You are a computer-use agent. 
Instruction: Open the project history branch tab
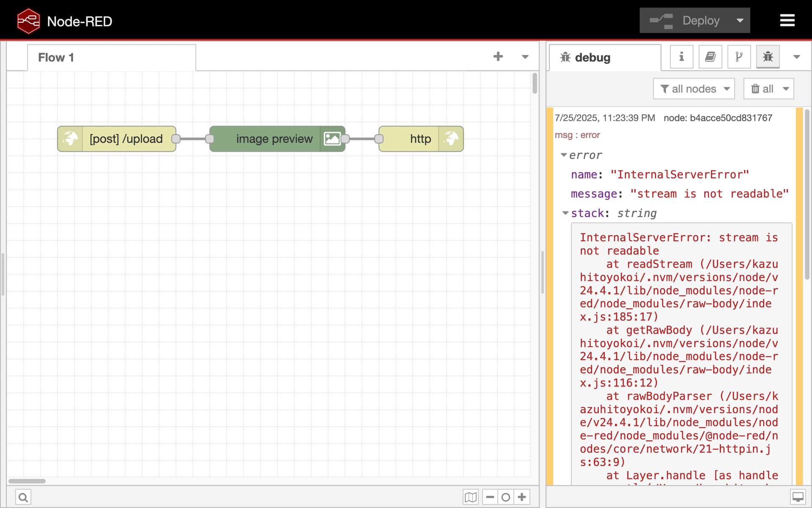click(739, 57)
